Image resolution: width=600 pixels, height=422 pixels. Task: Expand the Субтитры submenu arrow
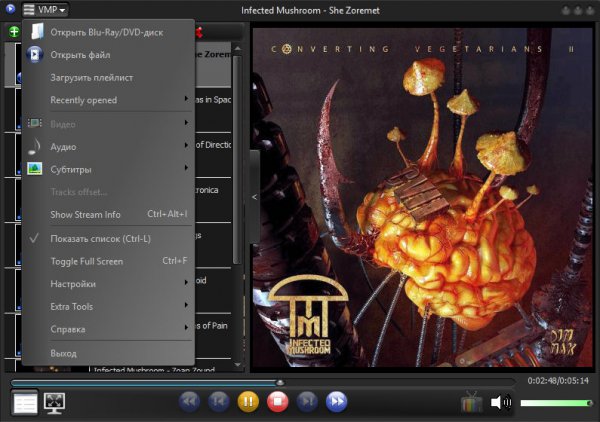click(x=186, y=168)
